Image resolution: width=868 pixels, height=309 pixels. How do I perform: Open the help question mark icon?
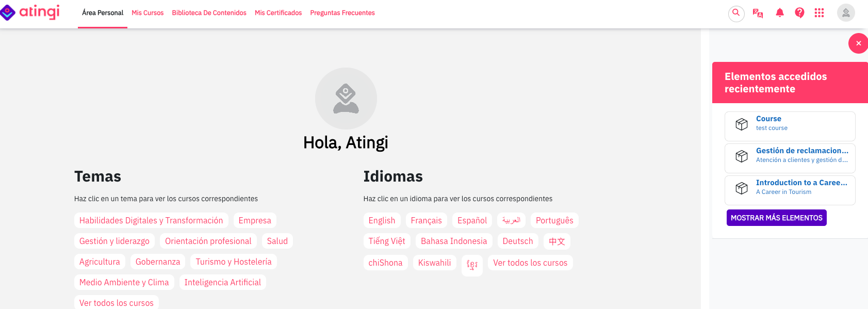(799, 13)
